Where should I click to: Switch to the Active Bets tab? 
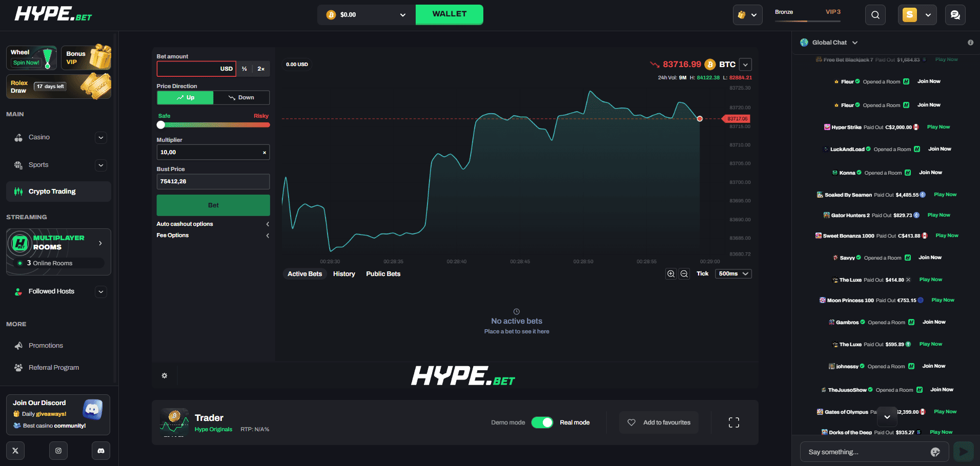click(304, 274)
